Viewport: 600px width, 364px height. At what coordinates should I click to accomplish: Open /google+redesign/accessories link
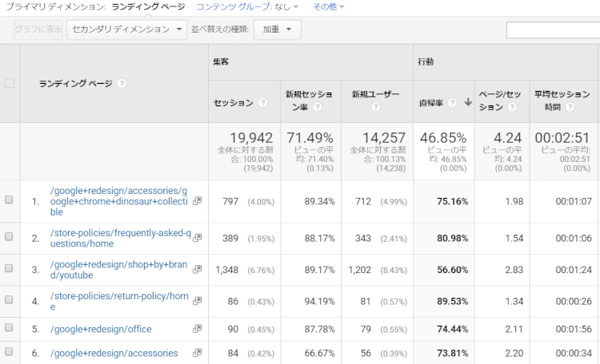114,353
